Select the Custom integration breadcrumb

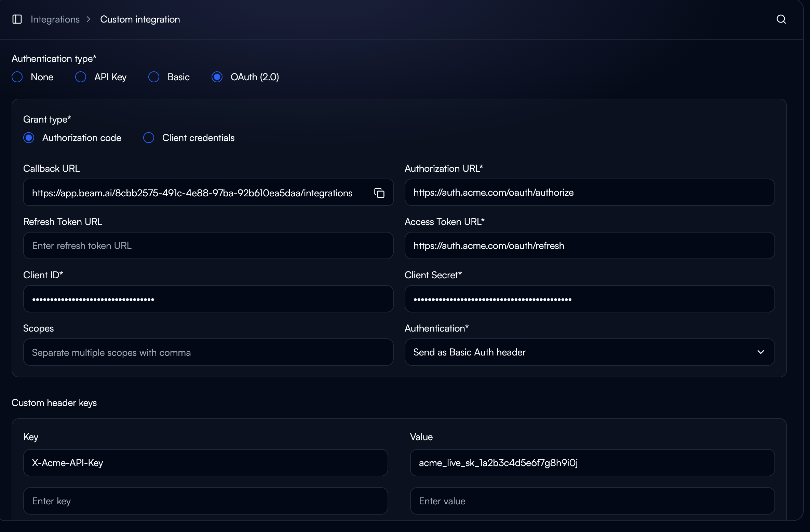pyautogui.click(x=140, y=19)
